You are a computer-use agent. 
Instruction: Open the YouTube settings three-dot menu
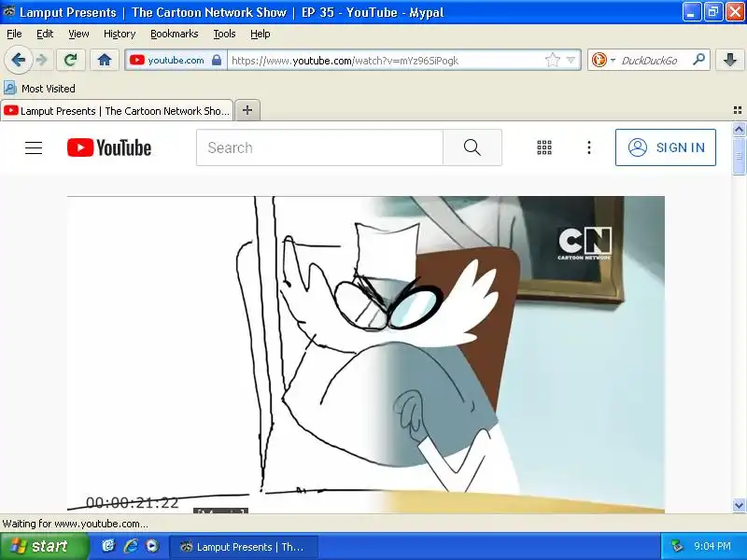tap(589, 147)
